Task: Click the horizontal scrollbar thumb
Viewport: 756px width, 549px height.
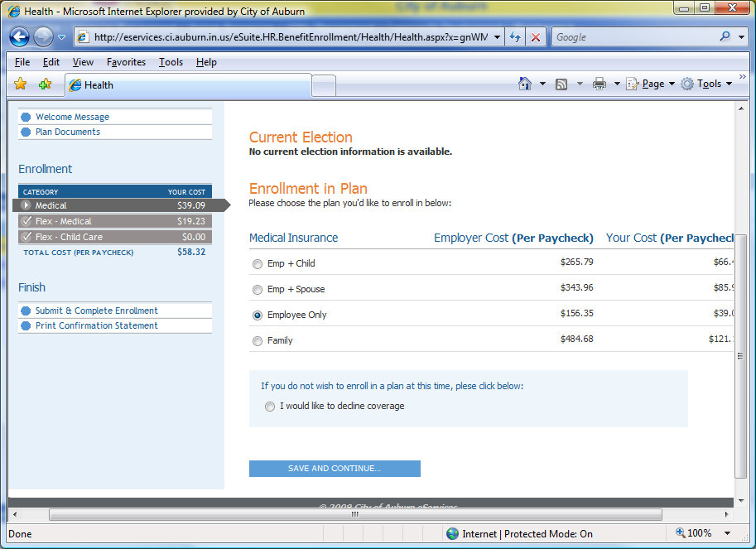Action: (355, 514)
